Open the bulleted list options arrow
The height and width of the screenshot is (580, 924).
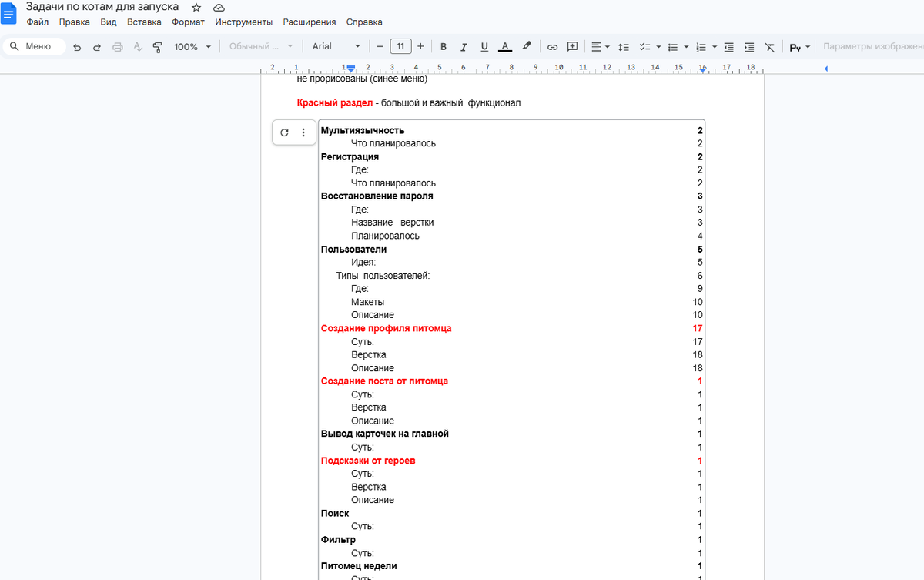tap(686, 47)
